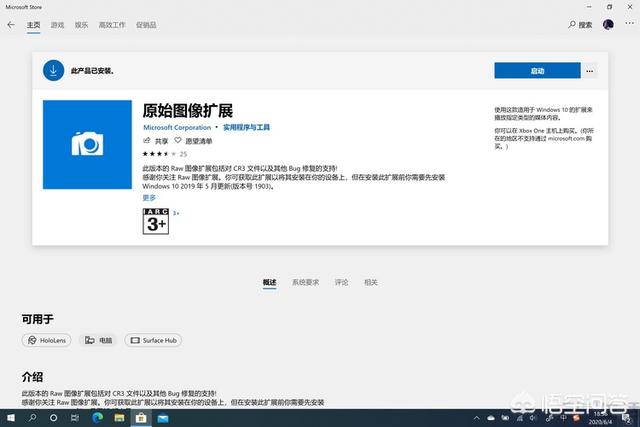Expand hidden system tray icons chevron

pos(476,418)
